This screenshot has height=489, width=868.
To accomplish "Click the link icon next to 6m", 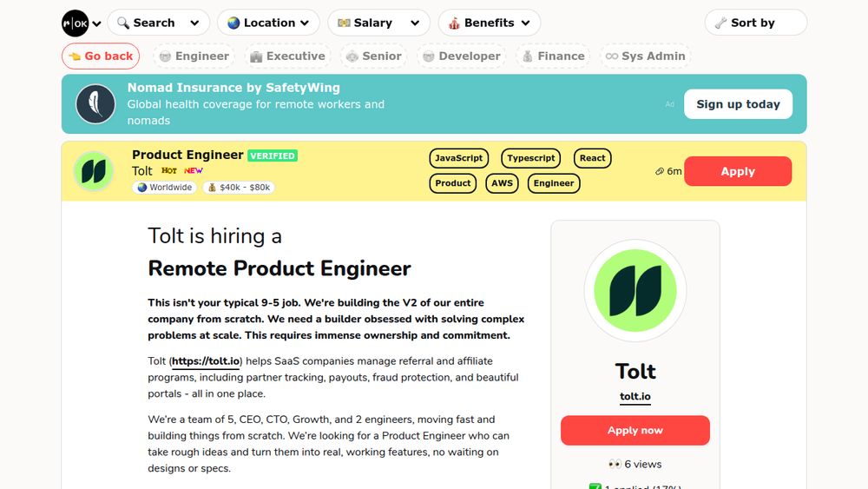I will (660, 171).
